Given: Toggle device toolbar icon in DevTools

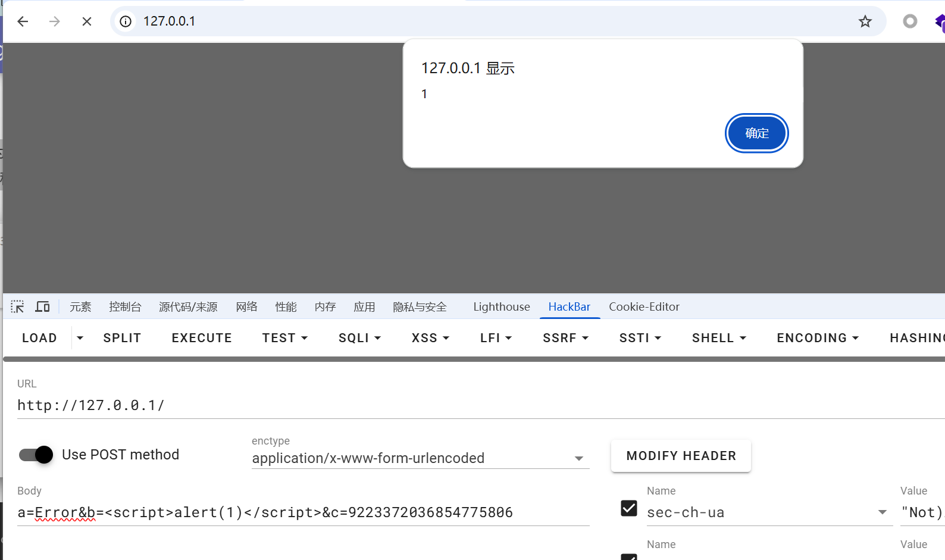Looking at the screenshot, I should coord(42,306).
